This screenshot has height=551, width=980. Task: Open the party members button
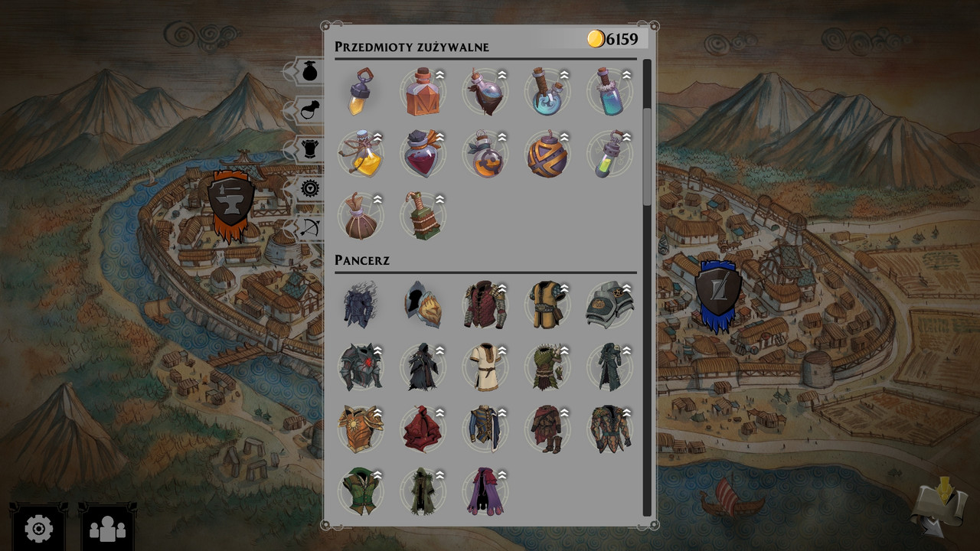[107, 528]
